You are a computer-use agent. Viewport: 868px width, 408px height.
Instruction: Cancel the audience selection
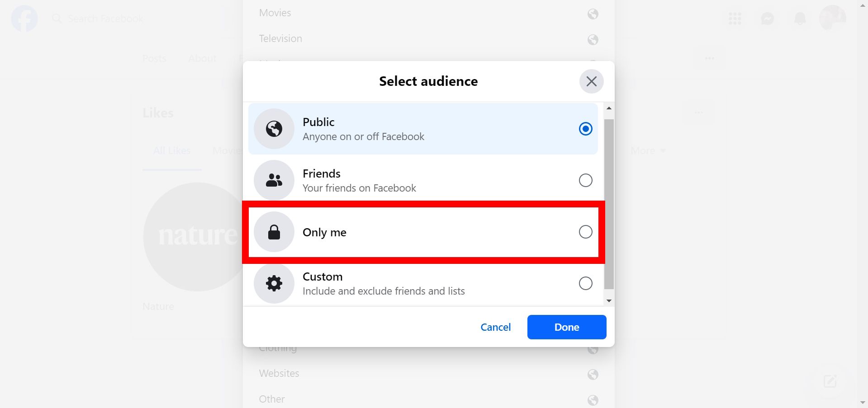coord(495,327)
